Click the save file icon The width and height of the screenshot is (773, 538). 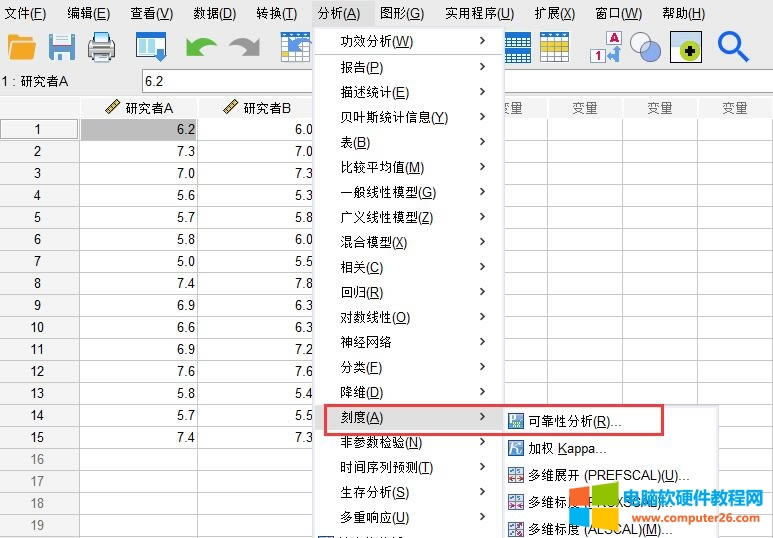[x=62, y=47]
